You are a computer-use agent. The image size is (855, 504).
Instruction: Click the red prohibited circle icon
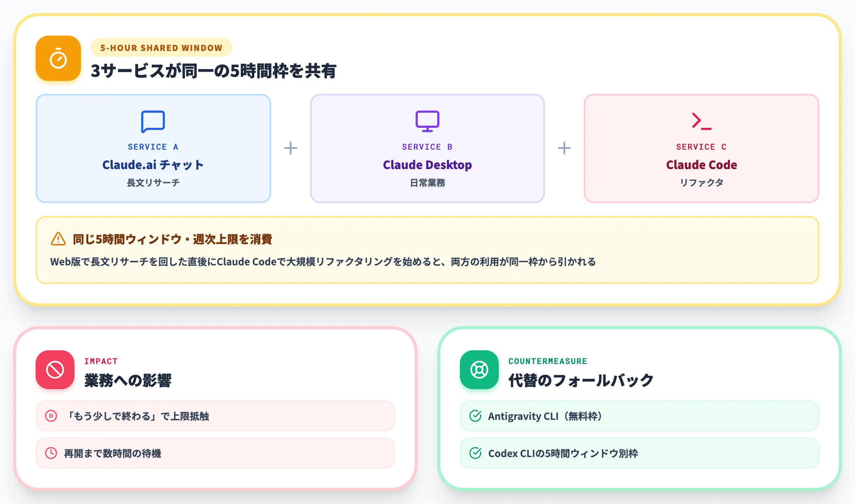pyautogui.click(x=55, y=370)
